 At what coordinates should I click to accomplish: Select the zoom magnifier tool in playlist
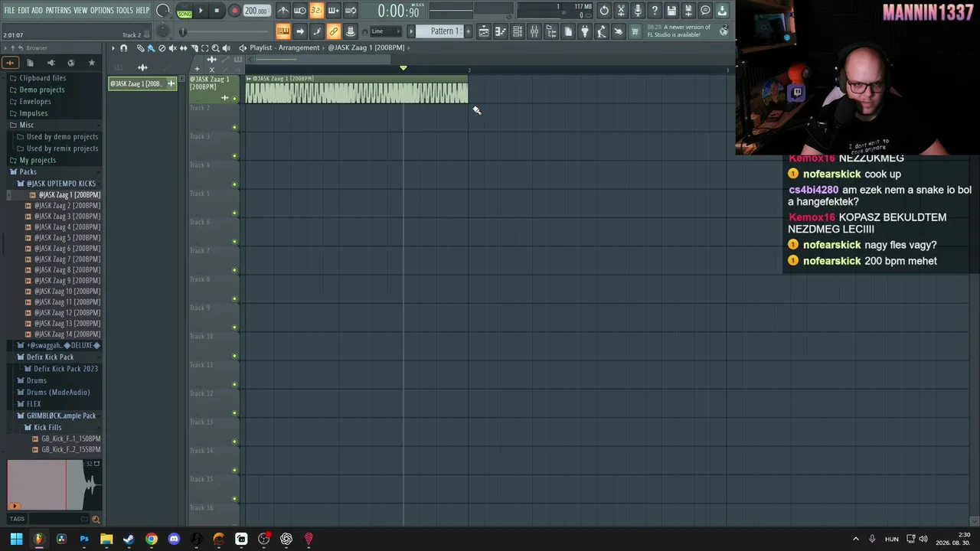pos(215,48)
